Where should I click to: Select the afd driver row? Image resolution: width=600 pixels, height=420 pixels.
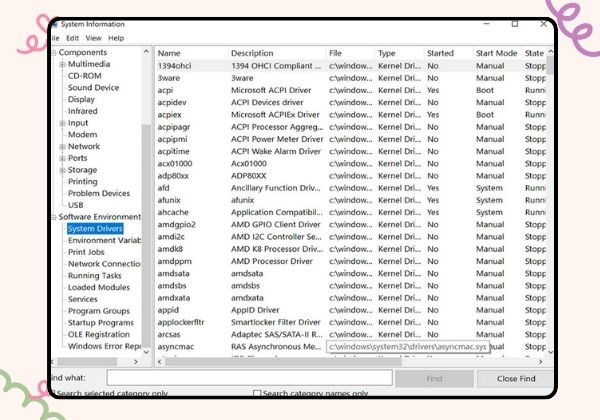(351, 188)
